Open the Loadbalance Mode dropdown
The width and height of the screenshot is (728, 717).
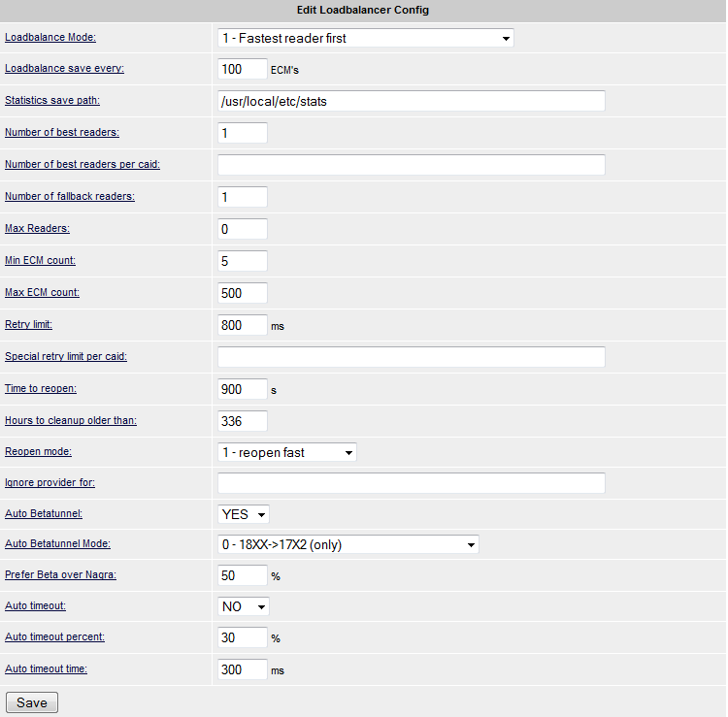tap(365, 38)
